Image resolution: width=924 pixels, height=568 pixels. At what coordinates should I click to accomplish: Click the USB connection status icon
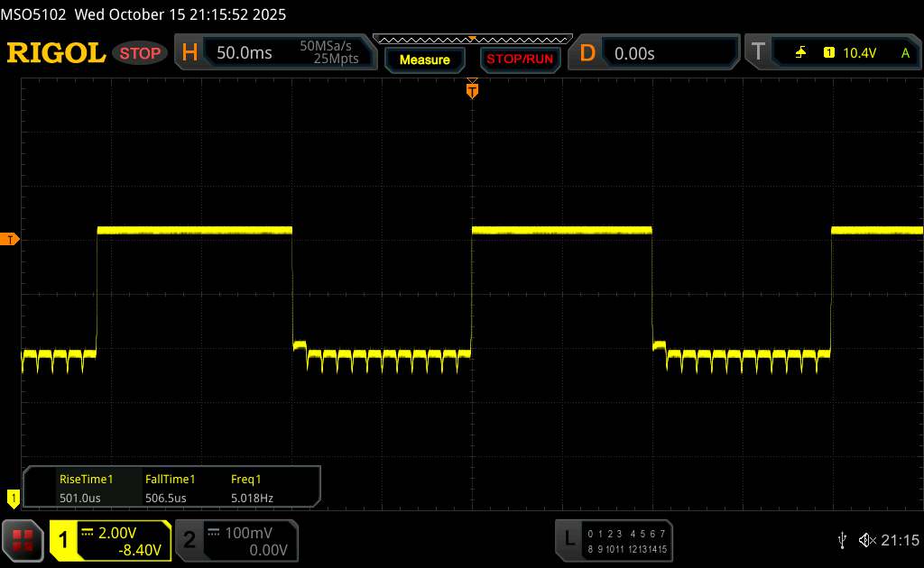(x=842, y=540)
